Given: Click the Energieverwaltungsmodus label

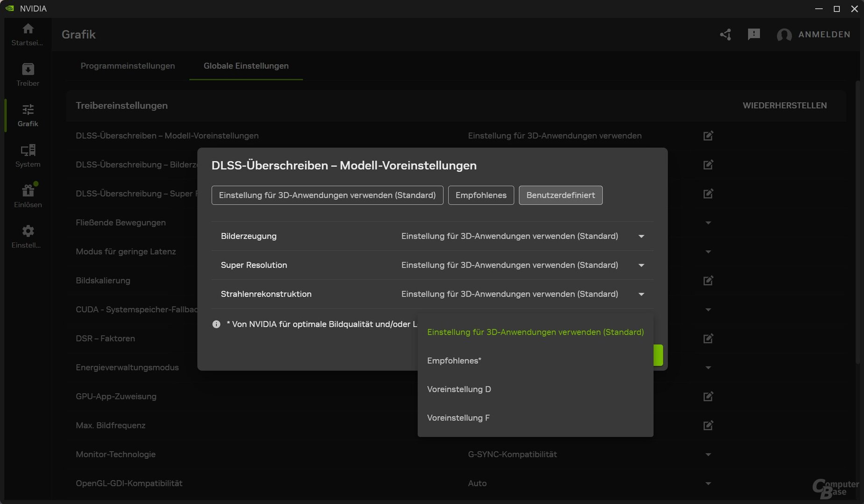Looking at the screenshot, I should [127, 367].
